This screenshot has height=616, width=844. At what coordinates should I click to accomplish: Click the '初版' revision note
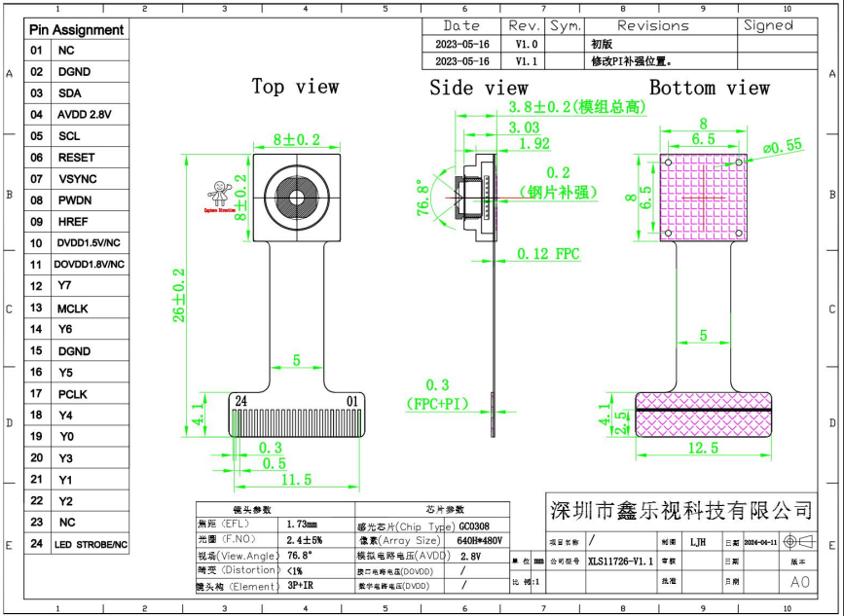pos(602,44)
